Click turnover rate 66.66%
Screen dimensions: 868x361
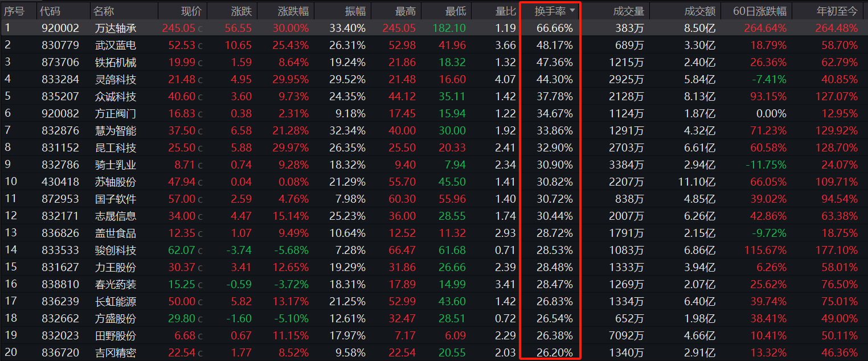tap(555, 28)
